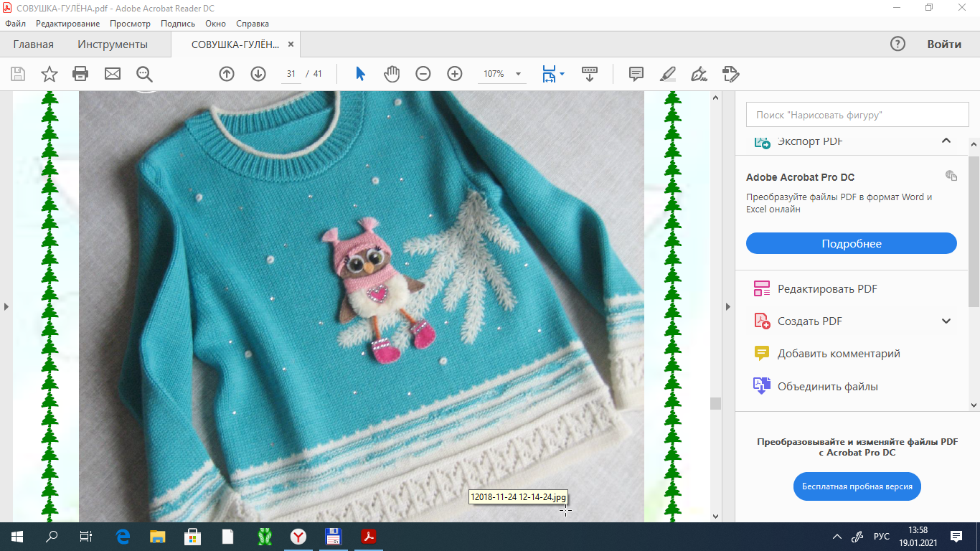Go to previous page arrow
Image resolution: width=980 pixels, height=551 pixels.
click(x=227, y=74)
